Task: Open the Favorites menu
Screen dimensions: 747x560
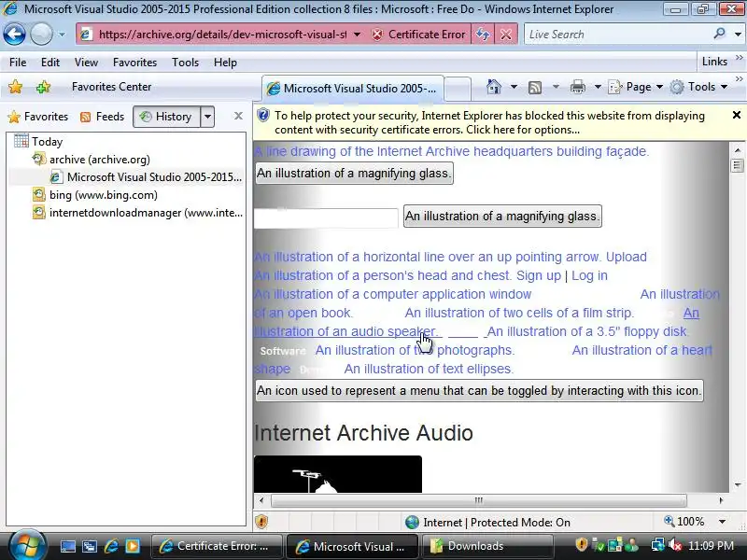Action: (134, 63)
